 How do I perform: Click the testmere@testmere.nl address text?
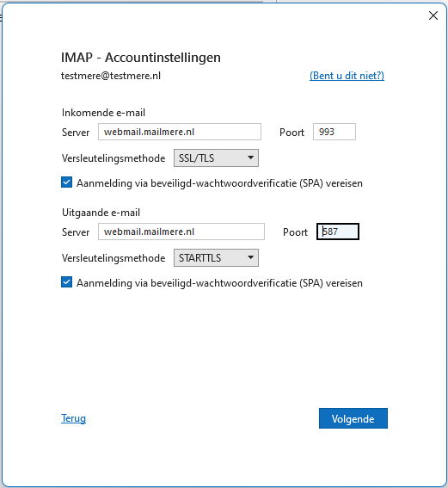pyautogui.click(x=111, y=76)
